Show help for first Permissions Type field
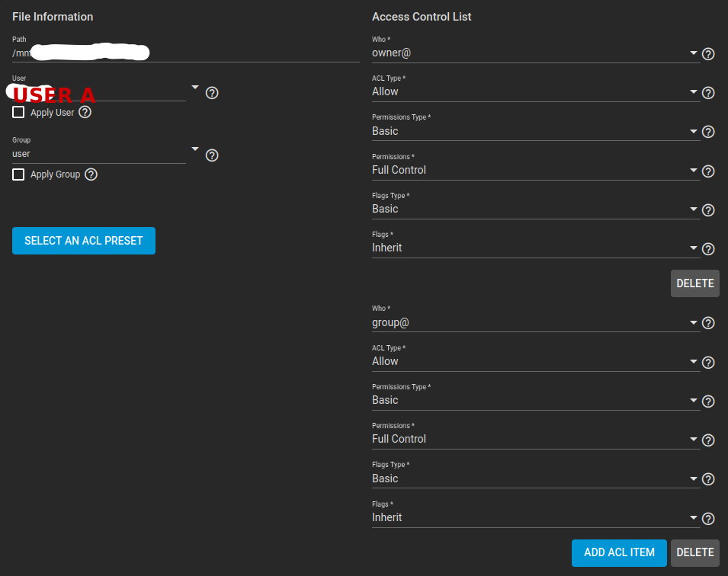 707,132
